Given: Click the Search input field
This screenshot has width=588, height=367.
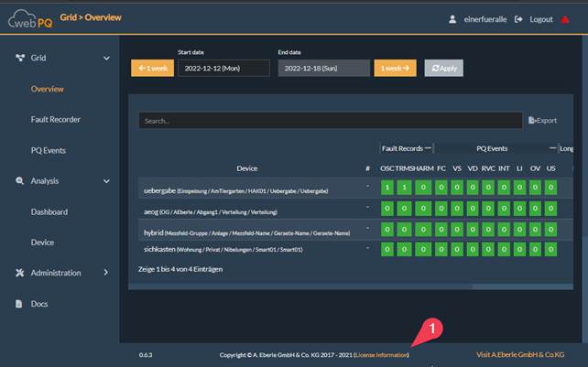Looking at the screenshot, I should coord(330,121).
